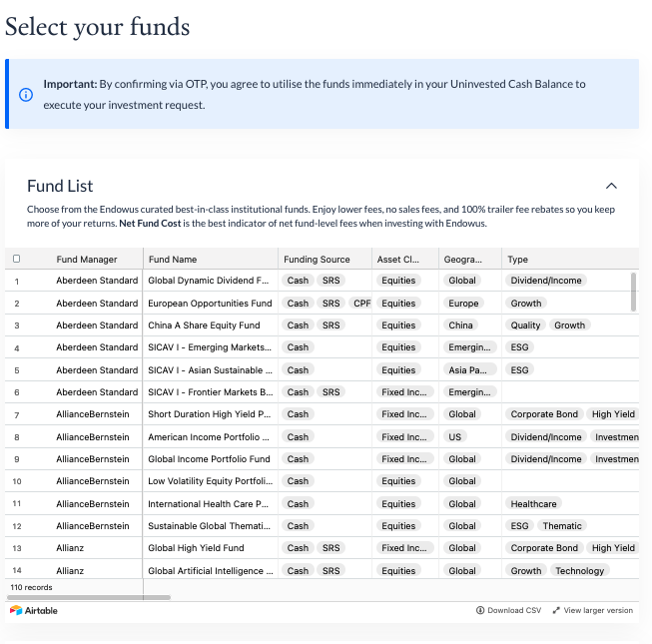
Task: Click the View larger version arrow icon
Action: (556, 610)
